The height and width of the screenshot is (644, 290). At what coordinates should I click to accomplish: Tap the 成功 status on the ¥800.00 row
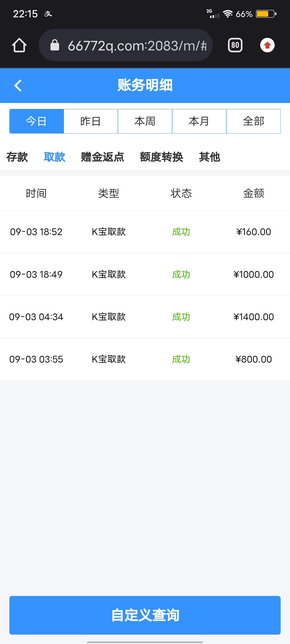click(x=181, y=359)
